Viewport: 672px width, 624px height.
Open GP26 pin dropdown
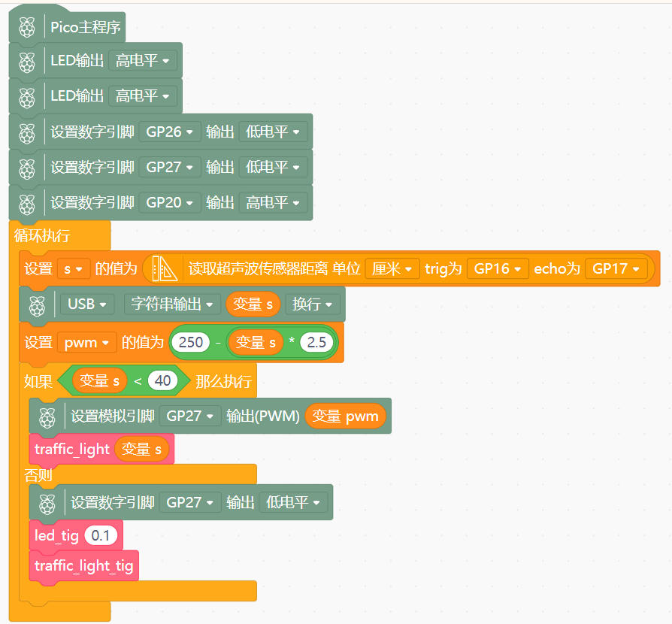click(x=170, y=132)
